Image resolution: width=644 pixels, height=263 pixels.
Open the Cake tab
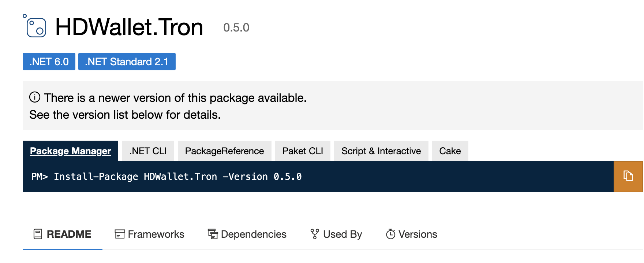450,151
